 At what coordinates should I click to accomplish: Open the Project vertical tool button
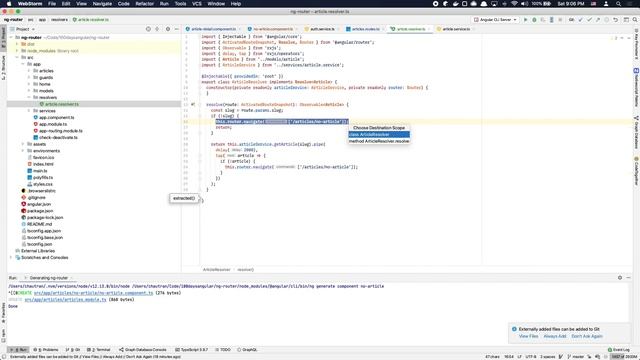[x=3, y=39]
